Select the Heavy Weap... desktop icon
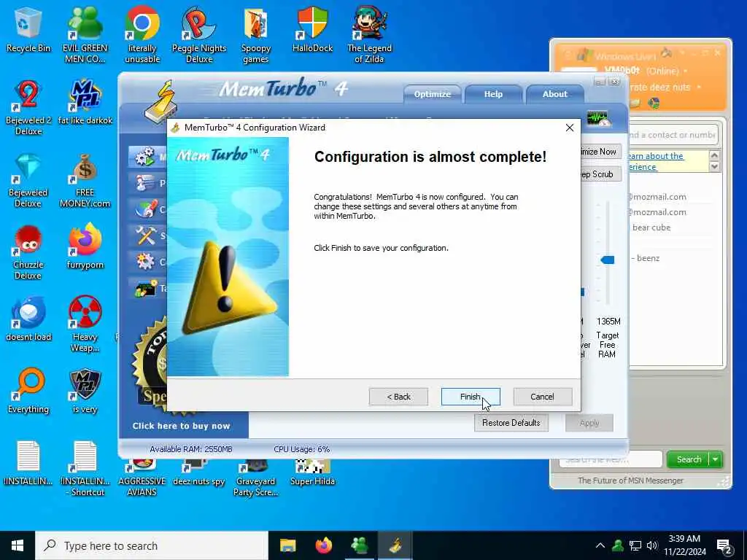Viewport: 747px width, 560px height. (85, 324)
